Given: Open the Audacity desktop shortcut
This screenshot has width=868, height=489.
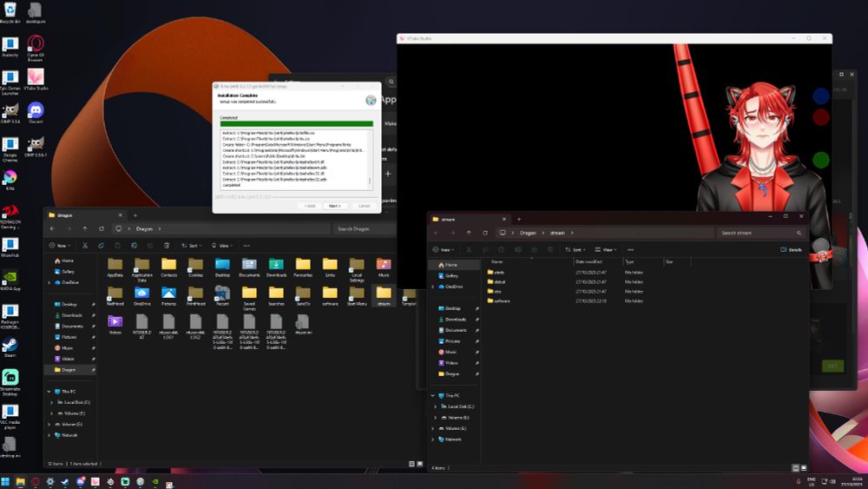Looking at the screenshot, I should (10, 47).
